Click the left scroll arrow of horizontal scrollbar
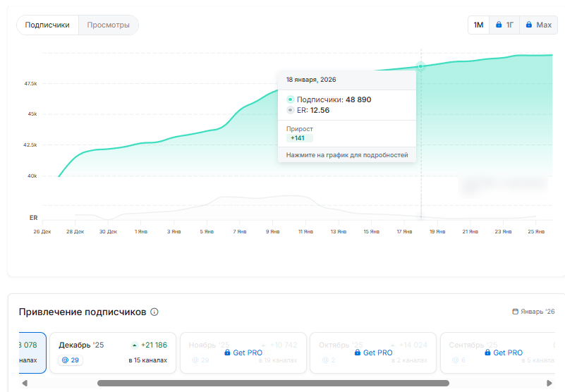Image resolution: width=565 pixels, height=392 pixels. tap(25, 384)
